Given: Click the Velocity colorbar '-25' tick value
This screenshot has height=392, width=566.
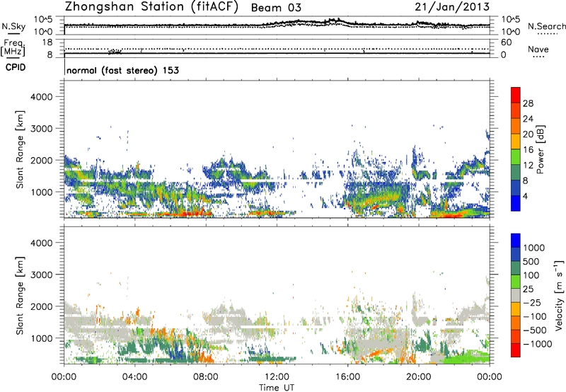Looking at the screenshot, I should (x=533, y=302).
